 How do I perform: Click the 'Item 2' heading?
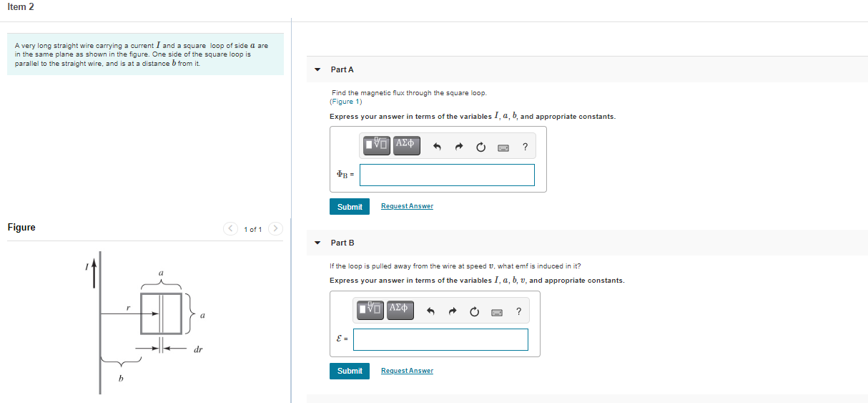click(x=21, y=7)
